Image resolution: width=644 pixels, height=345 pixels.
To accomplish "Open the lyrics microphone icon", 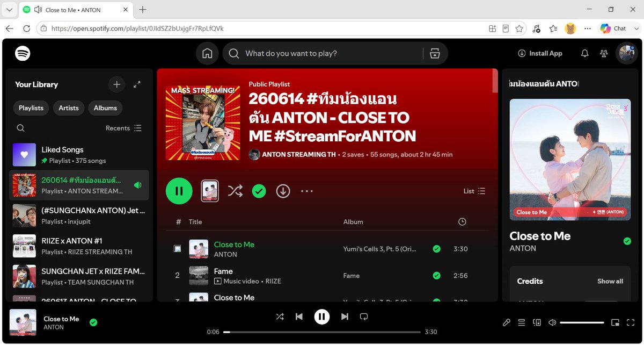I will (x=506, y=322).
